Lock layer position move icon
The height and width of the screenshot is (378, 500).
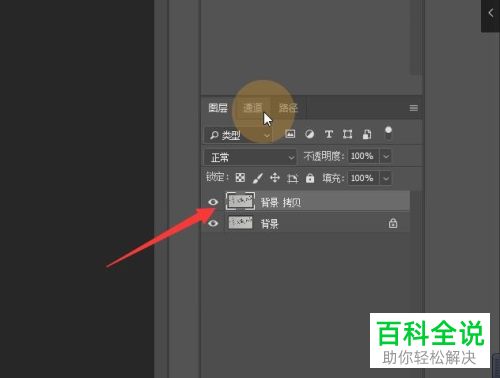click(275, 178)
